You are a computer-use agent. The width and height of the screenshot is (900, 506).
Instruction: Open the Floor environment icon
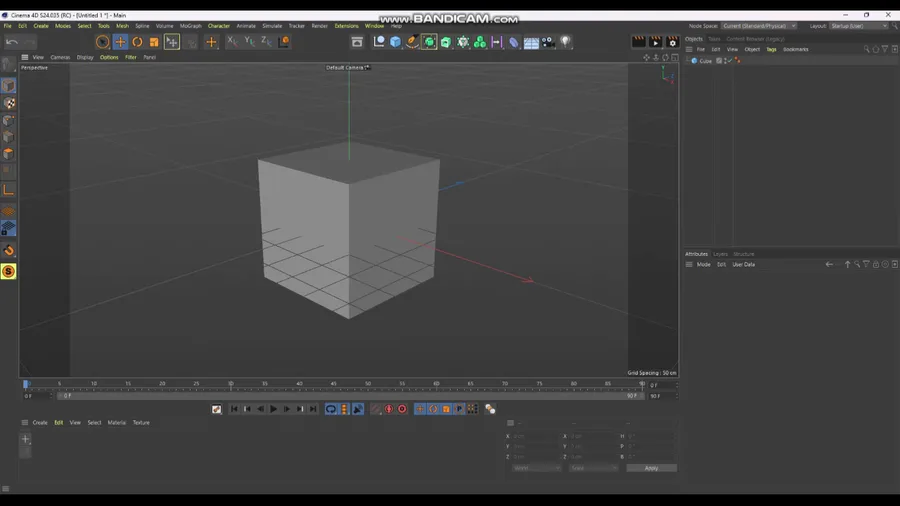click(x=531, y=42)
